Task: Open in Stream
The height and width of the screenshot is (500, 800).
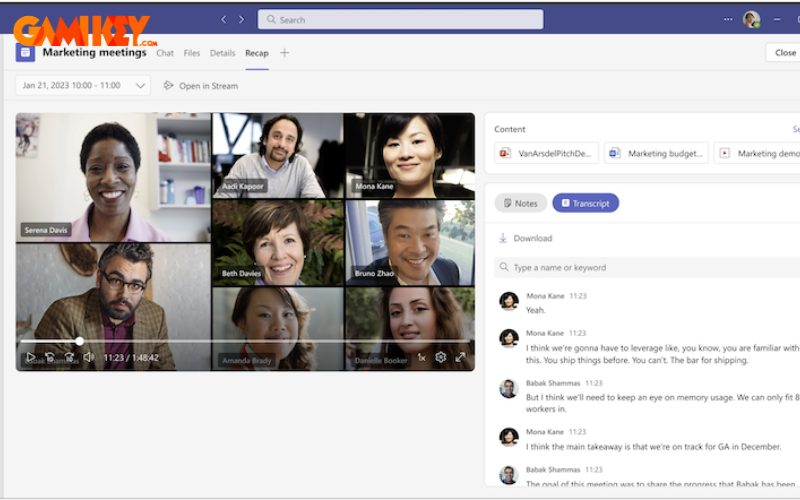Action: [x=200, y=86]
